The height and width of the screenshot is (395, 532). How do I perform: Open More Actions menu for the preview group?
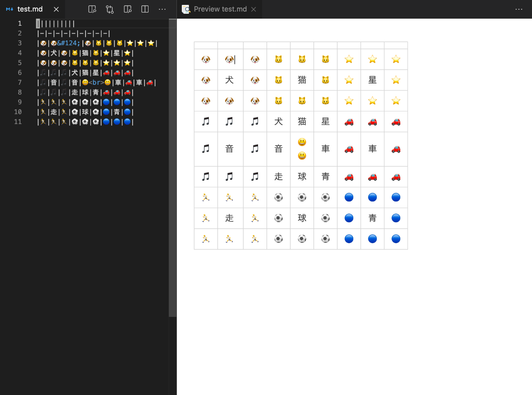(519, 9)
